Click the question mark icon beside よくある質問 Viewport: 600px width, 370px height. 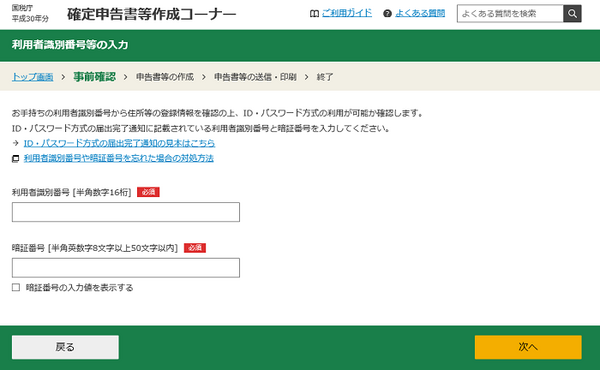click(387, 14)
